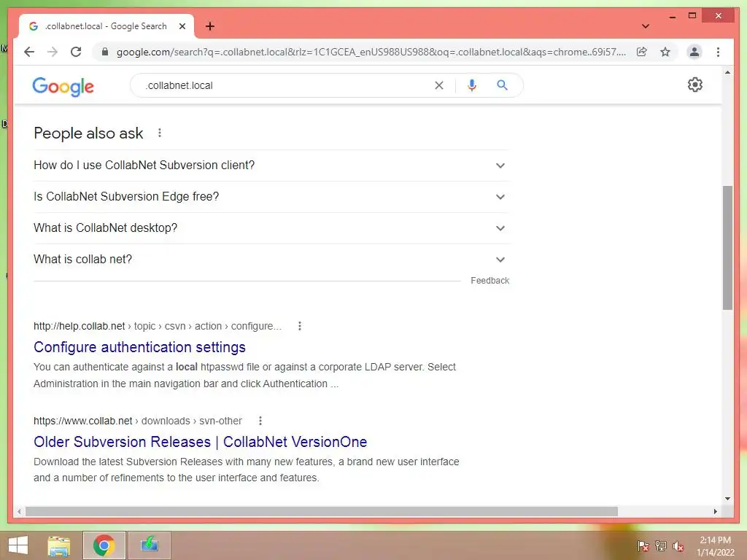Open options for help.collab.net result
Image resolution: width=747 pixels, height=560 pixels.
point(299,326)
